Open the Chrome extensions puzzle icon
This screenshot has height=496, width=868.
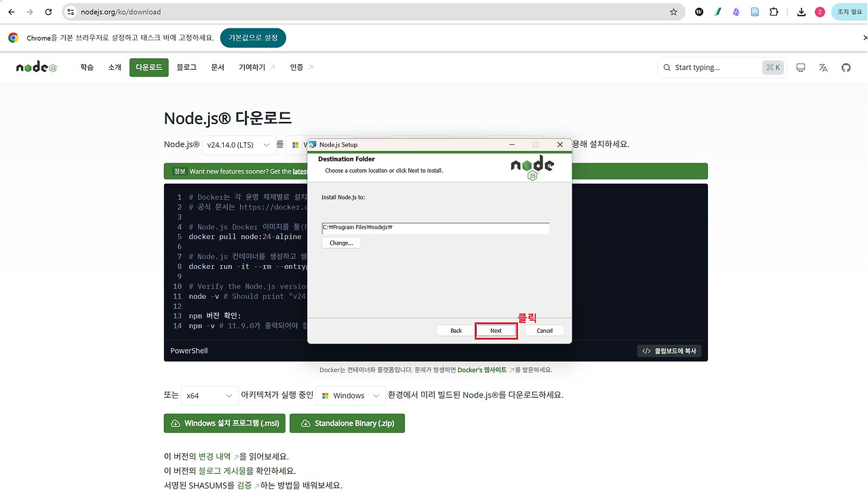pos(774,12)
